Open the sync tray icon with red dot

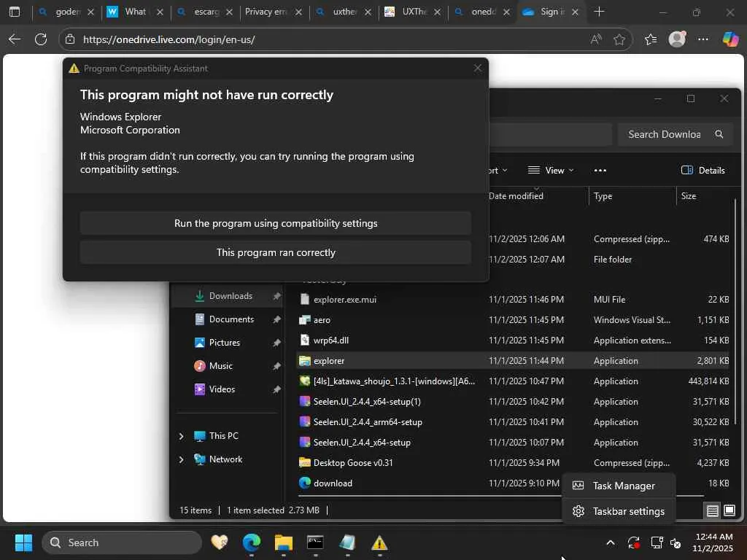(x=634, y=542)
